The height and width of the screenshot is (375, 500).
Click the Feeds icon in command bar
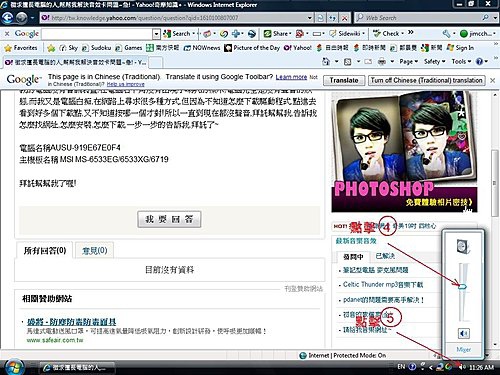click(348, 61)
